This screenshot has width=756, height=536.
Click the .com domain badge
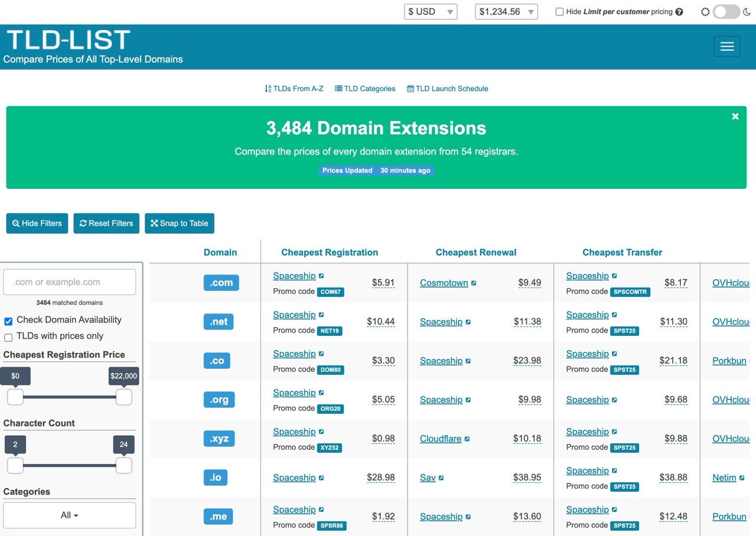point(221,283)
